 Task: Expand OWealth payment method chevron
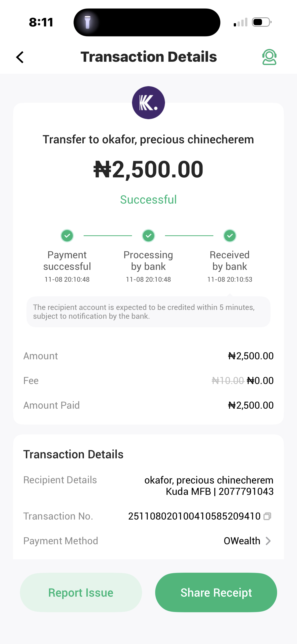point(268,541)
